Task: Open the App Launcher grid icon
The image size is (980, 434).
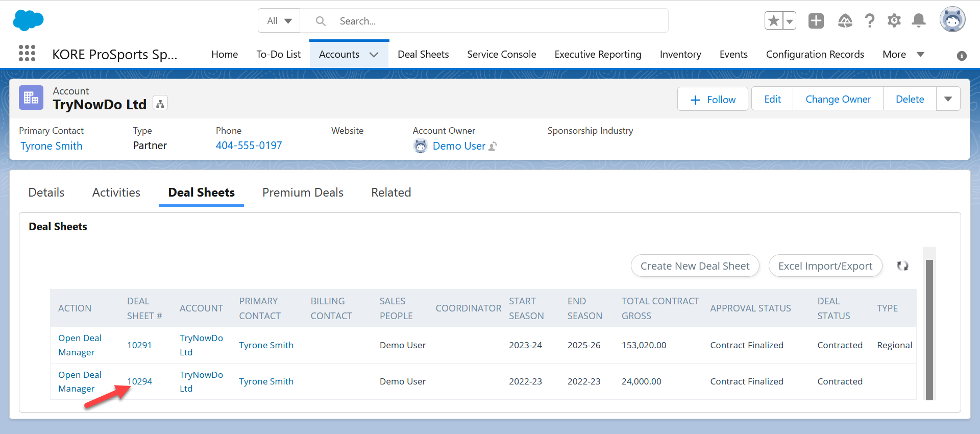Action: pyautogui.click(x=27, y=53)
